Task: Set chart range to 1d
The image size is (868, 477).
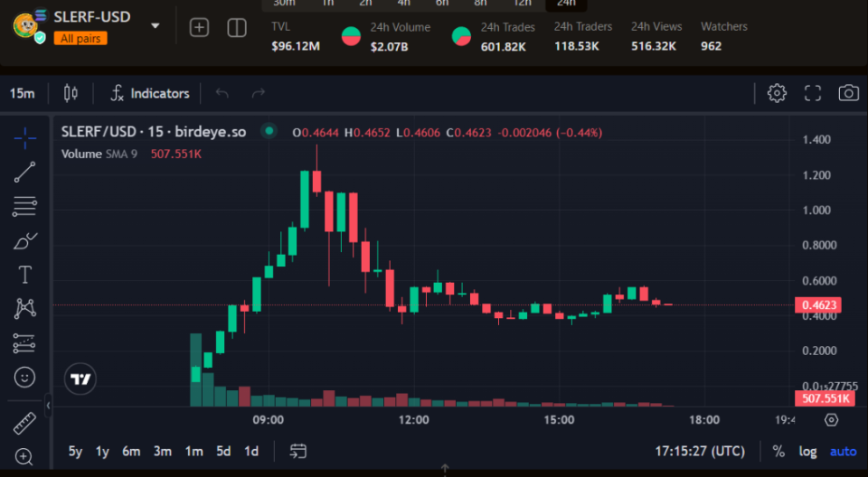Action: pyautogui.click(x=251, y=452)
